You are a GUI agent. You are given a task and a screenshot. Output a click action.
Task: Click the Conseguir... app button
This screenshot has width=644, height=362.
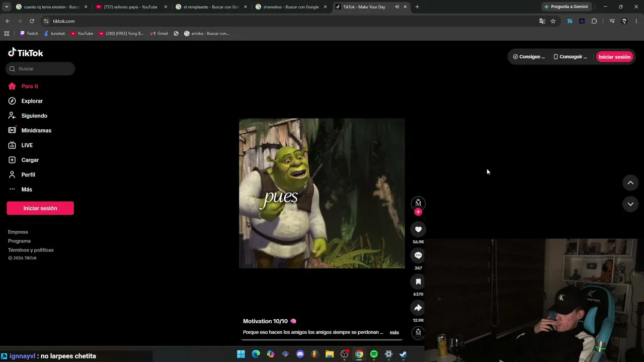tap(570, 57)
